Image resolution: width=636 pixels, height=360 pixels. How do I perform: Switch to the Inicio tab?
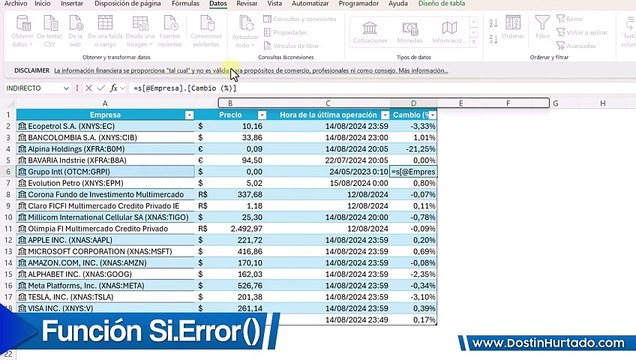43,4
